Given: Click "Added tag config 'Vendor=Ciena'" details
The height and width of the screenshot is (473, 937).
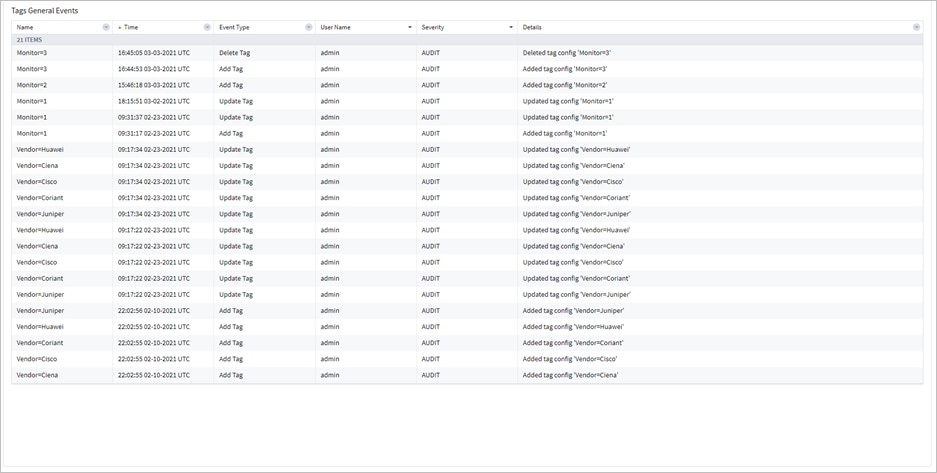Looking at the screenshot, I should coord(571,375).
